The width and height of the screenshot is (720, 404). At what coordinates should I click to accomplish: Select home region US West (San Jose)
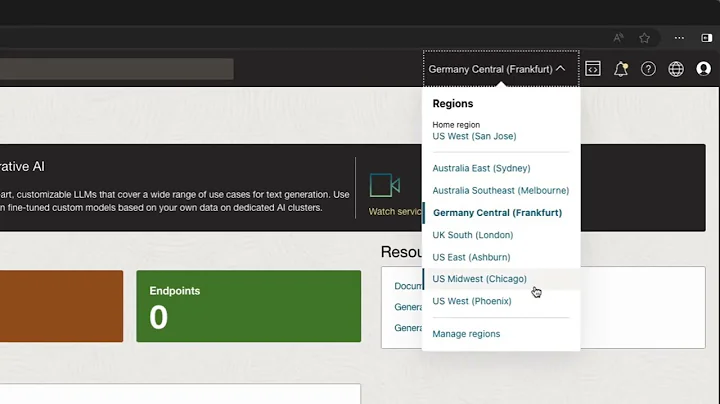474,136
